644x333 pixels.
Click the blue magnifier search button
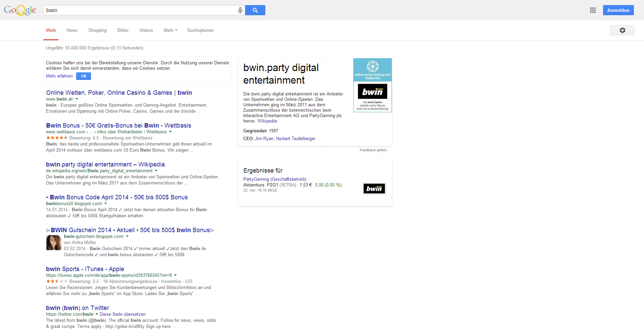click(x=255, y=10)
